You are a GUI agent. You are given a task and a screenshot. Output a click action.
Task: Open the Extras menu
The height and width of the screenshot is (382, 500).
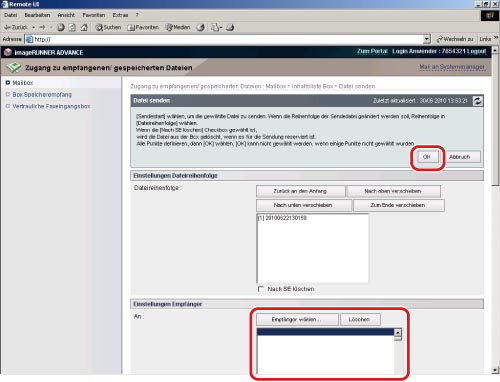click(x=120, y=15)
